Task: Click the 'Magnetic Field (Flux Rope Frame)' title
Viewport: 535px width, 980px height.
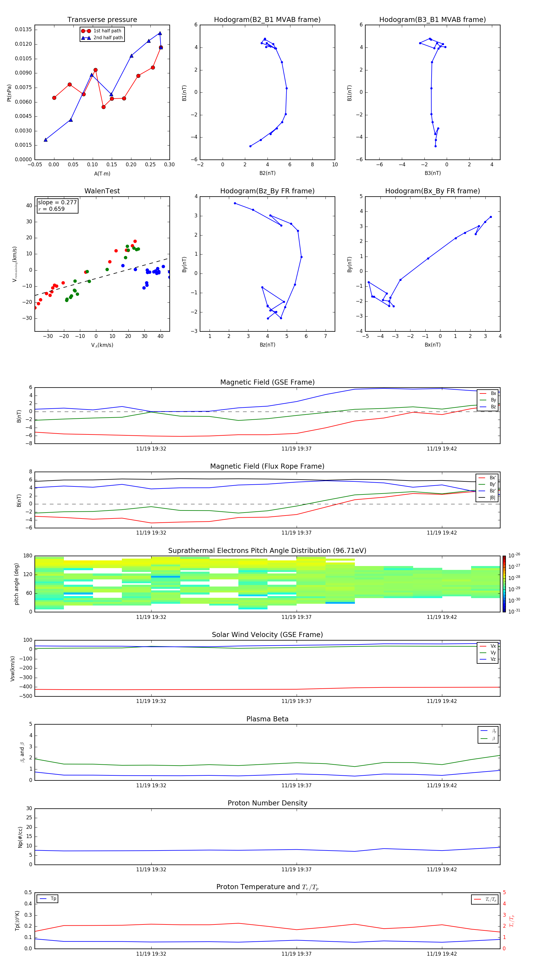Action: click(267, 467)
